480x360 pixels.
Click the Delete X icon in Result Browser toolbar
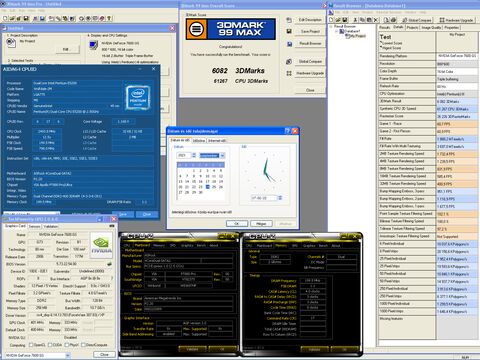point(376,20)
